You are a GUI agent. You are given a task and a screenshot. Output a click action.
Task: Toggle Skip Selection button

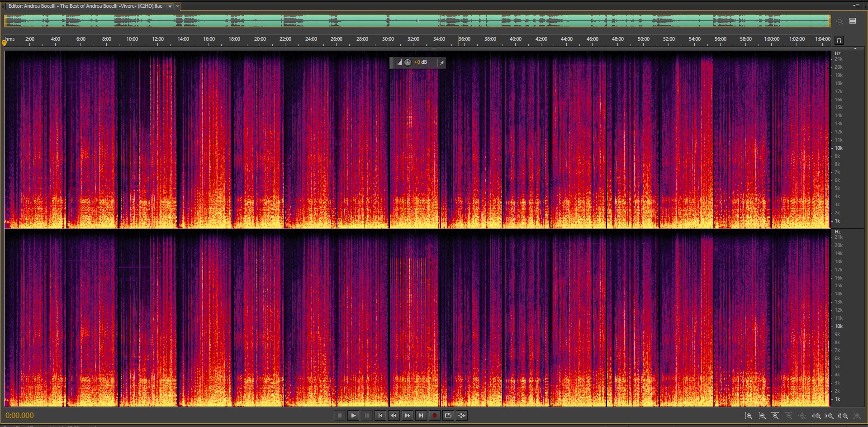tap(461, 415)
